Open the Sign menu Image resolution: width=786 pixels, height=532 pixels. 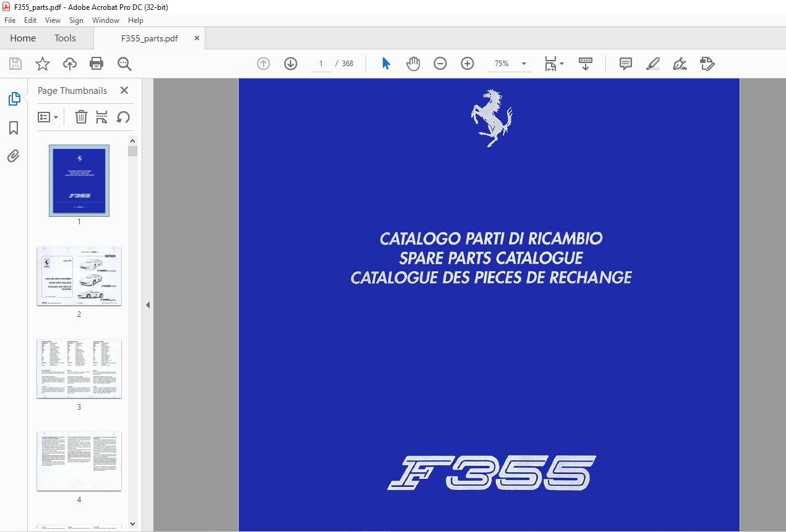click(76, 20)
